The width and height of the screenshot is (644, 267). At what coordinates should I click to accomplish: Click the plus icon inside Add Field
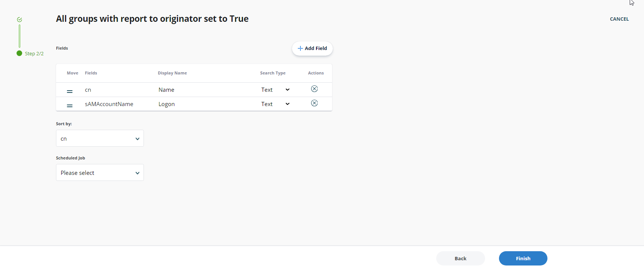click(x=301, y=48)
